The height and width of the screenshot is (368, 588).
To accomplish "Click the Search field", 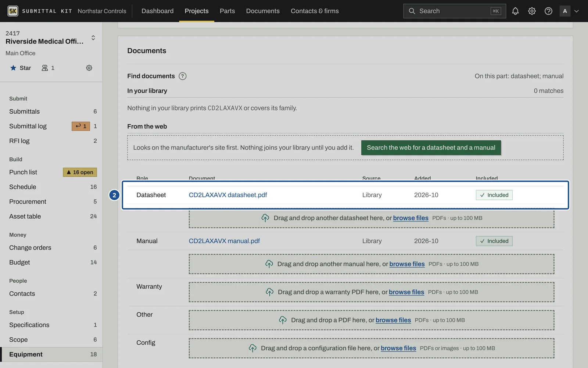I will (455, 11).
